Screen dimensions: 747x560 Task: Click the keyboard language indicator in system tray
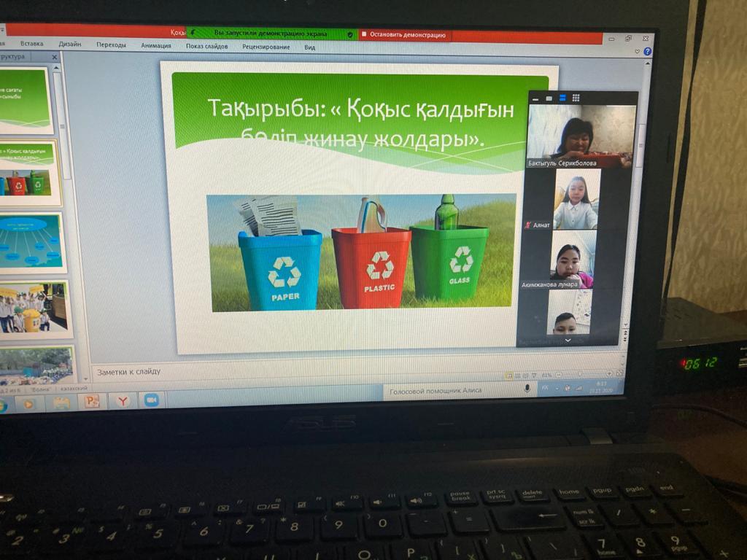[x=545, y=389]
